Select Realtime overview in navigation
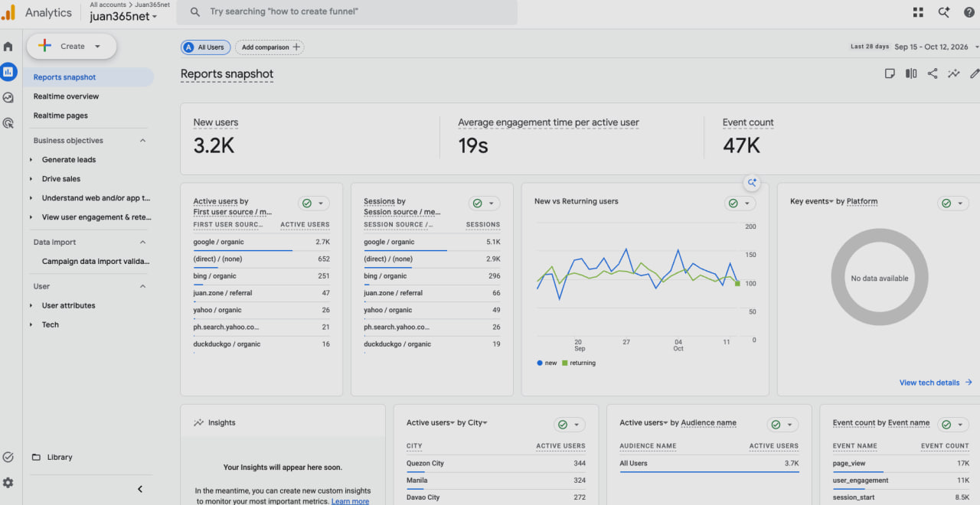Viewport: 980px width, 505px height. point(66,96)
